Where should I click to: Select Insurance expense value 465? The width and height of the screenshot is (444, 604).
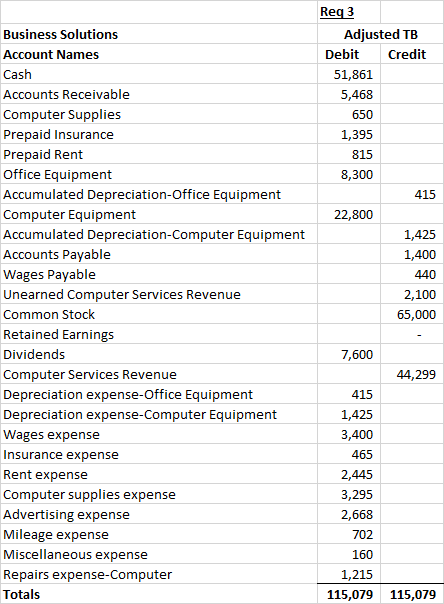click(362, 455)
